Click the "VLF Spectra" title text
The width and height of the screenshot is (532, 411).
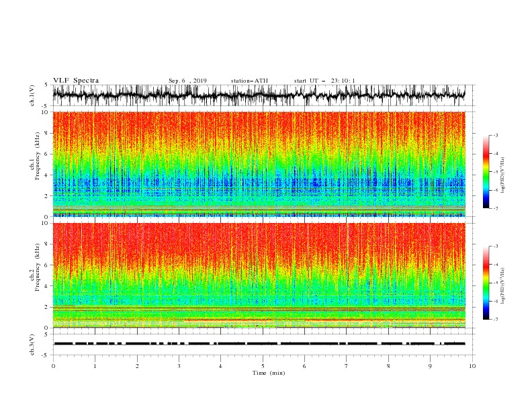76,81
